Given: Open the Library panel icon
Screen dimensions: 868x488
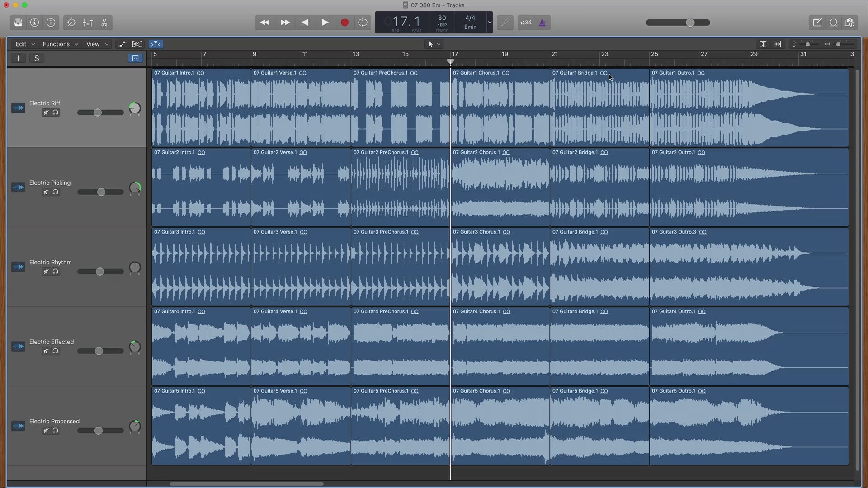Looking at the screenshot, I should coord(18,23).
